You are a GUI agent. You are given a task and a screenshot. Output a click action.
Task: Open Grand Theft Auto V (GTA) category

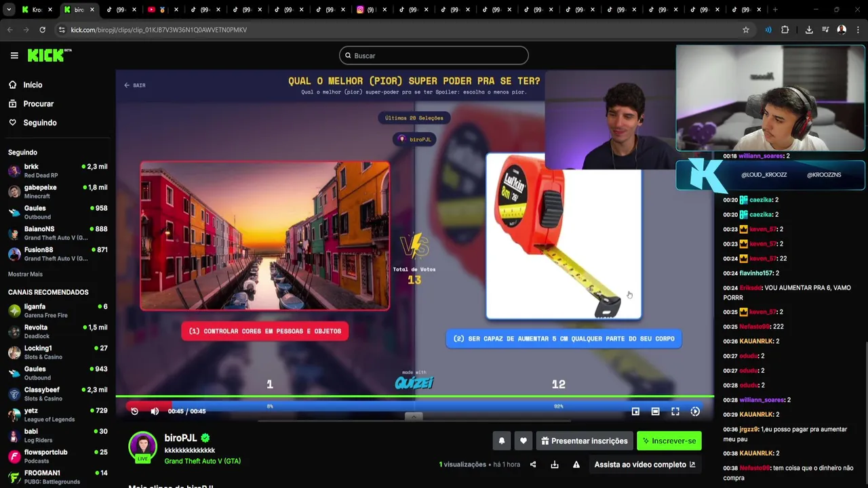[202, 461]
